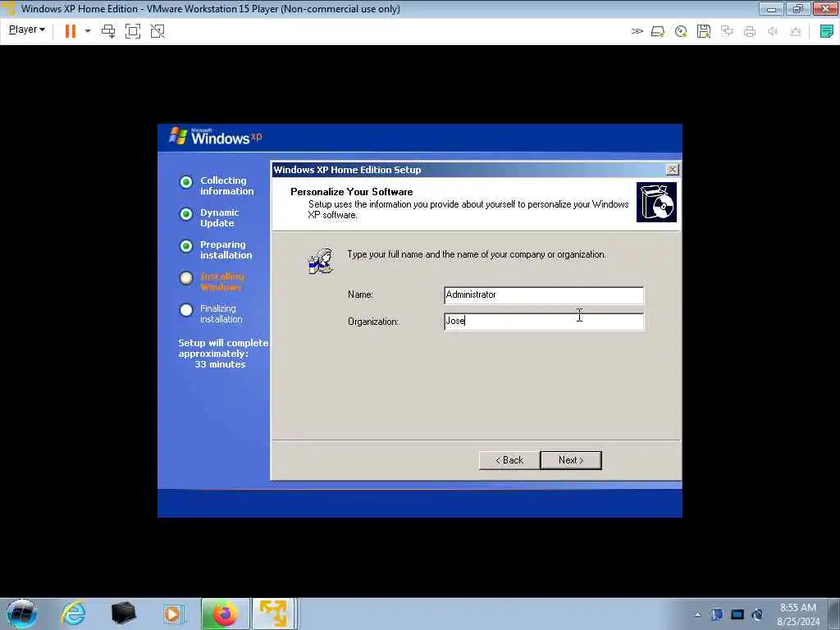840x630 pixels.
Task: Click the sound card device icon
Action: pos(773,32)
